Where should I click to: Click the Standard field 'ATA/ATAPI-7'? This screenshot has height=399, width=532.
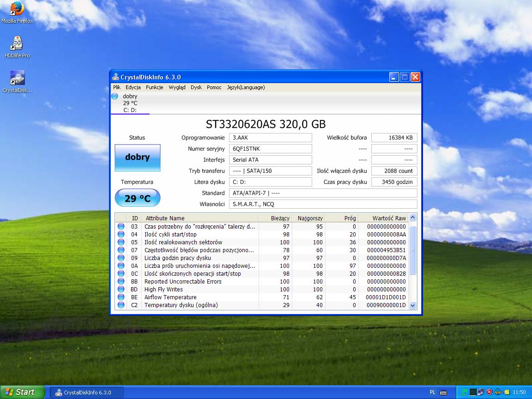click(x=323, y=193)
